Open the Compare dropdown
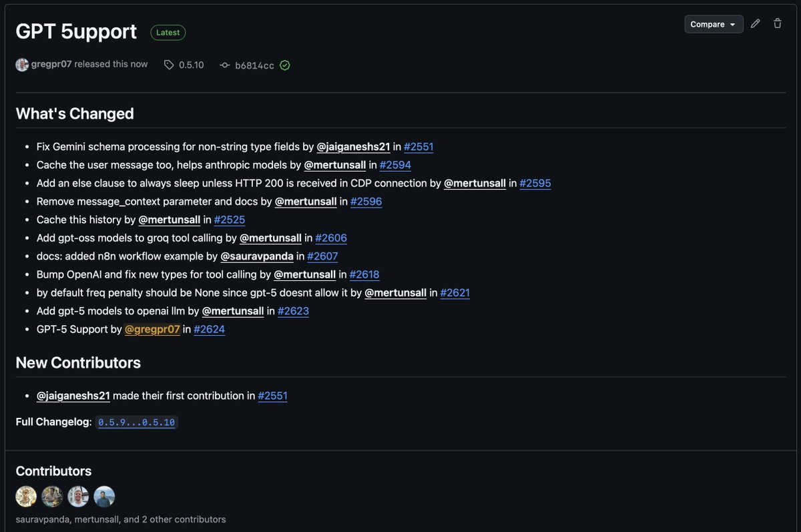 714,24
